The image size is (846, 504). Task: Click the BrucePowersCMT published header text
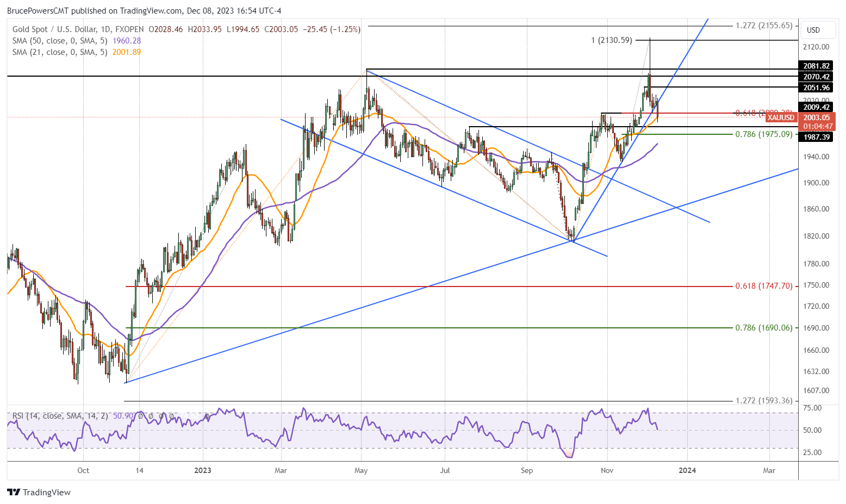tap(144, 11)
